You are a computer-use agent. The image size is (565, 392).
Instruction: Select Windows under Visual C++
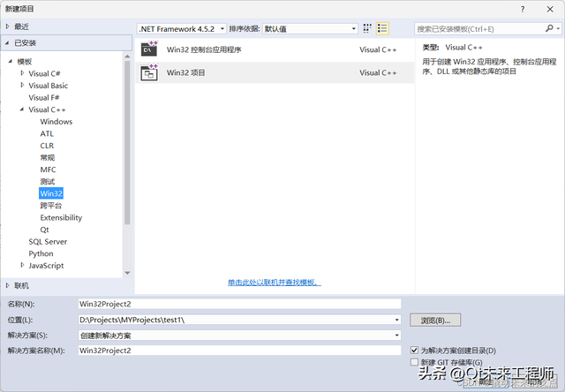coord(56,122)
